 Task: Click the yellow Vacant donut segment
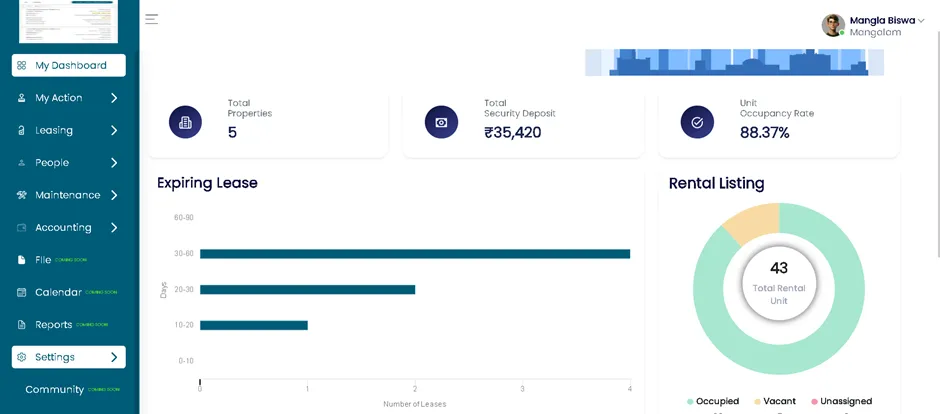[755, 220]
